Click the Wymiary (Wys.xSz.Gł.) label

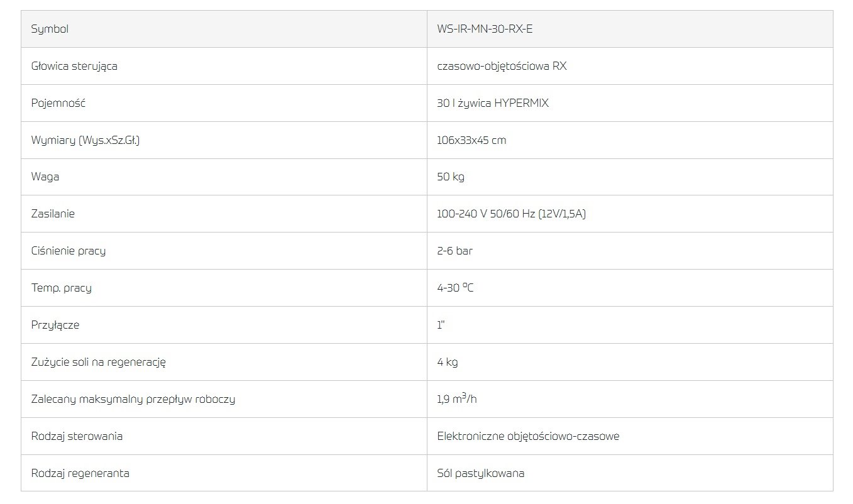(x=85, y=140)
